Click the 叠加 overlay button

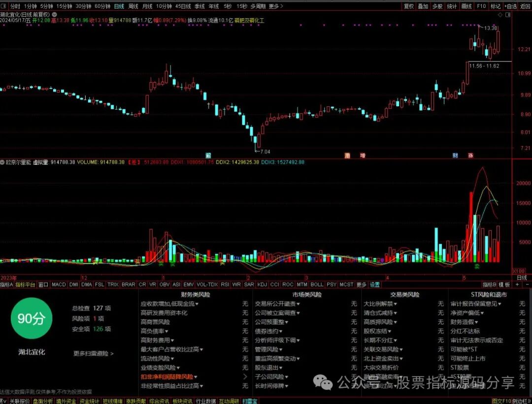[x=423, y=6]
